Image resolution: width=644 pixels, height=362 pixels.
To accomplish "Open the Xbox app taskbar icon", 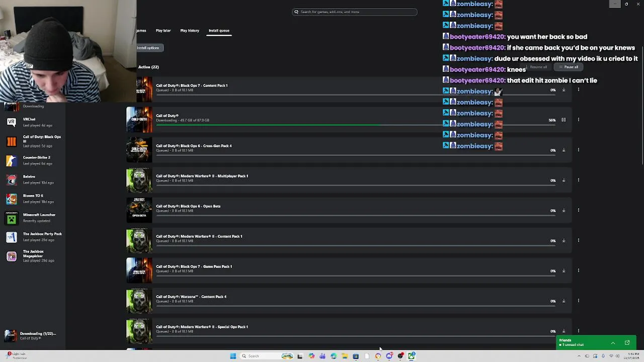I will point(412,356).
